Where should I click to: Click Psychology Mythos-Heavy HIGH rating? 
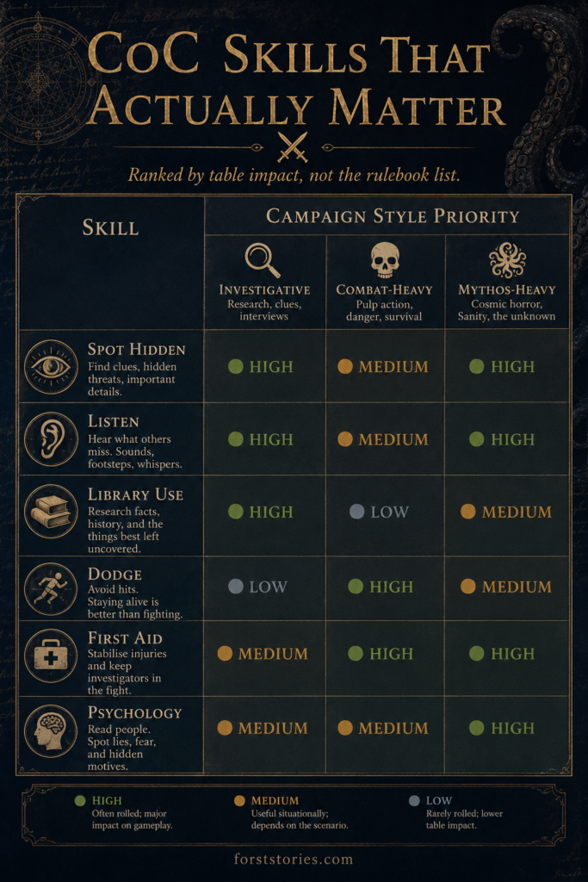tap(502, 728)
